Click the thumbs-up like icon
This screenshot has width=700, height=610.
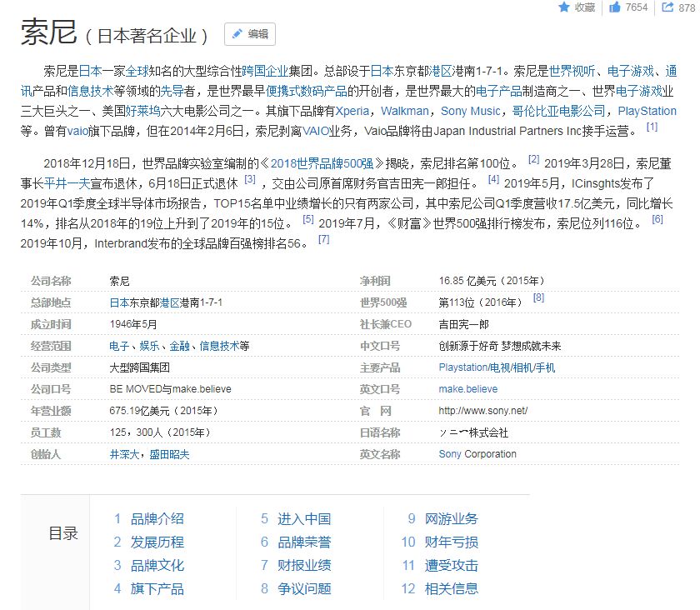point(615,7)
